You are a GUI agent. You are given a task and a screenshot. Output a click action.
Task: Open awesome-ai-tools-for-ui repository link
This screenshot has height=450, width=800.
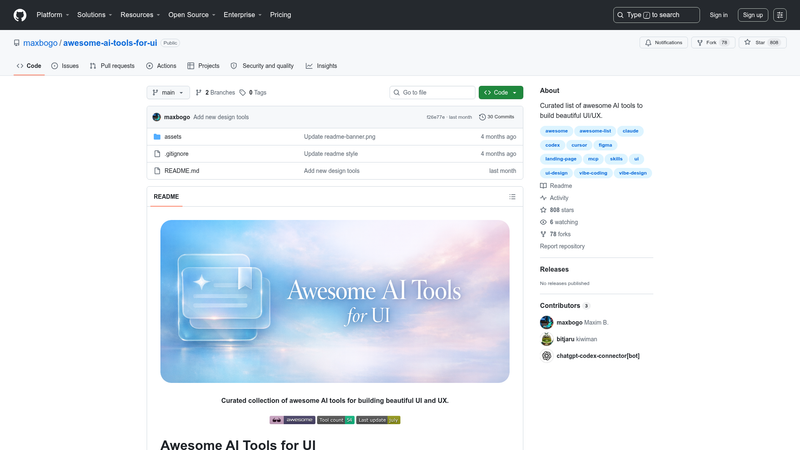(110, 43)
